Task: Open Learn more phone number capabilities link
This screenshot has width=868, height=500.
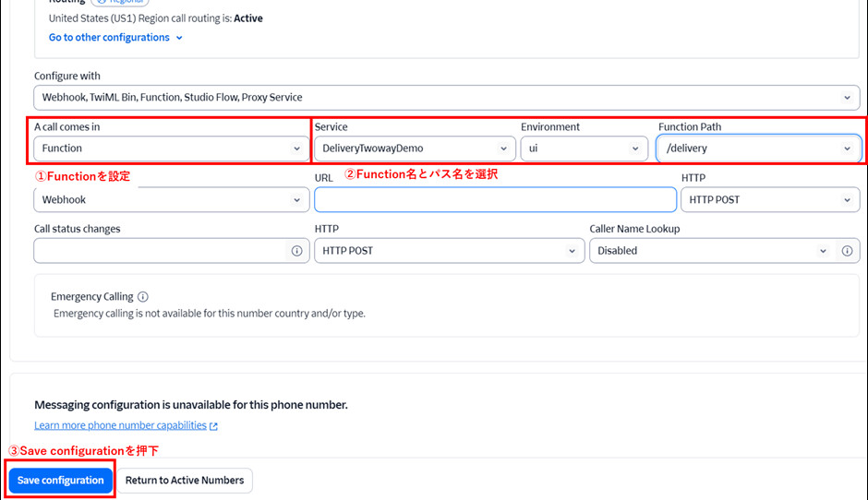Action: coord(120,425)
